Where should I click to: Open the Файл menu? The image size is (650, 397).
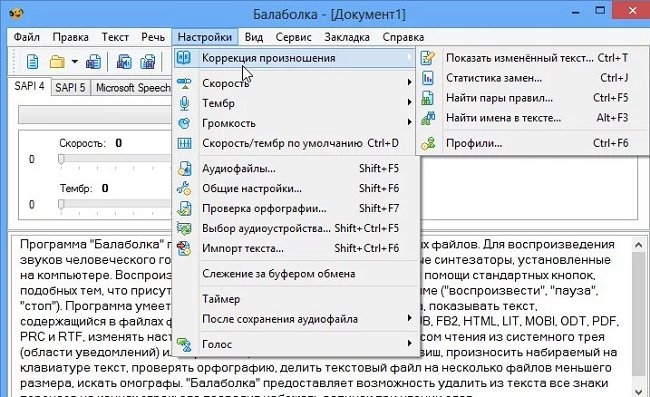27,37
